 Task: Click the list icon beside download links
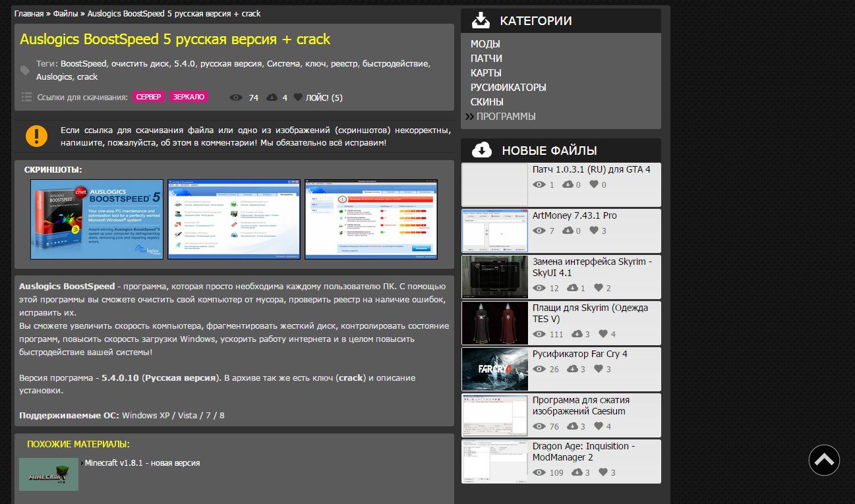(26, 97)
